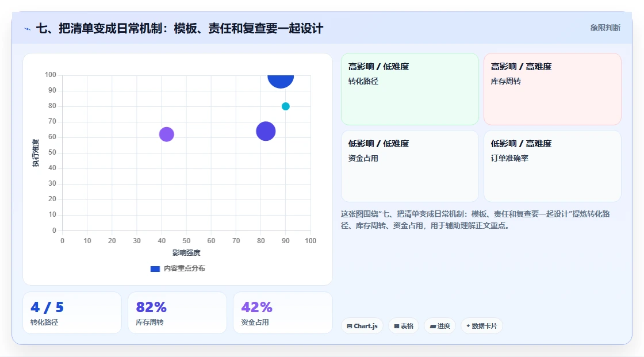Select the 4 / 5 转化路径 stat card
Viewport: 644px width, 357px height.
(72, 313)
